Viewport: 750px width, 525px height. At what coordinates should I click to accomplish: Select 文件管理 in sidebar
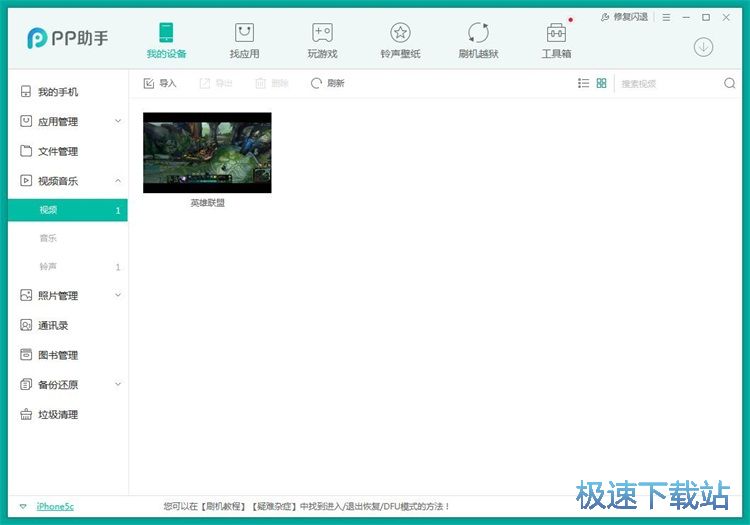pos(68,151)
